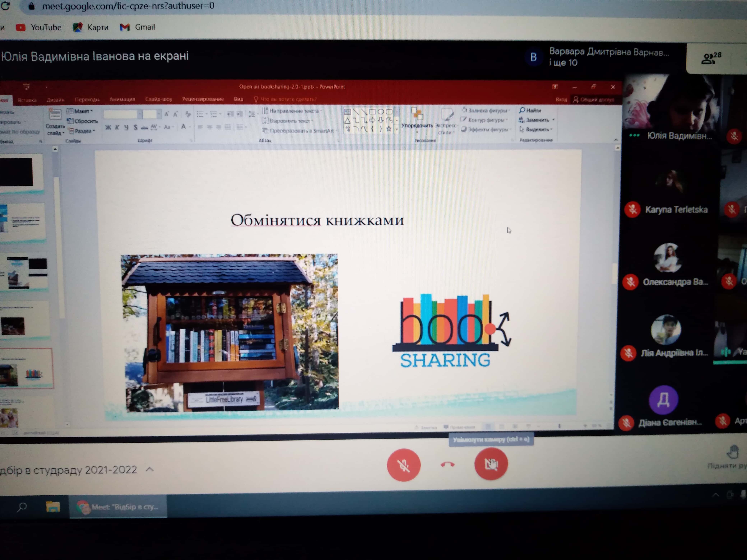Reload the page with the refresh icon

(x=5, y=6)
